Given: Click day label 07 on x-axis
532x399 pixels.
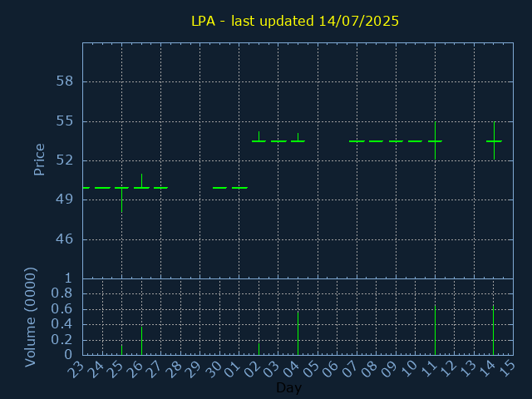Looking at the screenshot, I should [350, 369].
